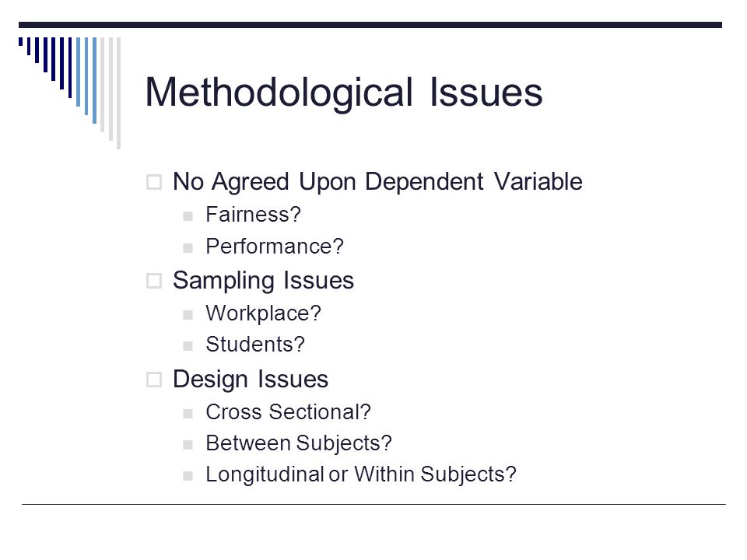This screenshot has width=747, height=560.
Task: Click the Performance? sub-item text
Action: point(275,247)
